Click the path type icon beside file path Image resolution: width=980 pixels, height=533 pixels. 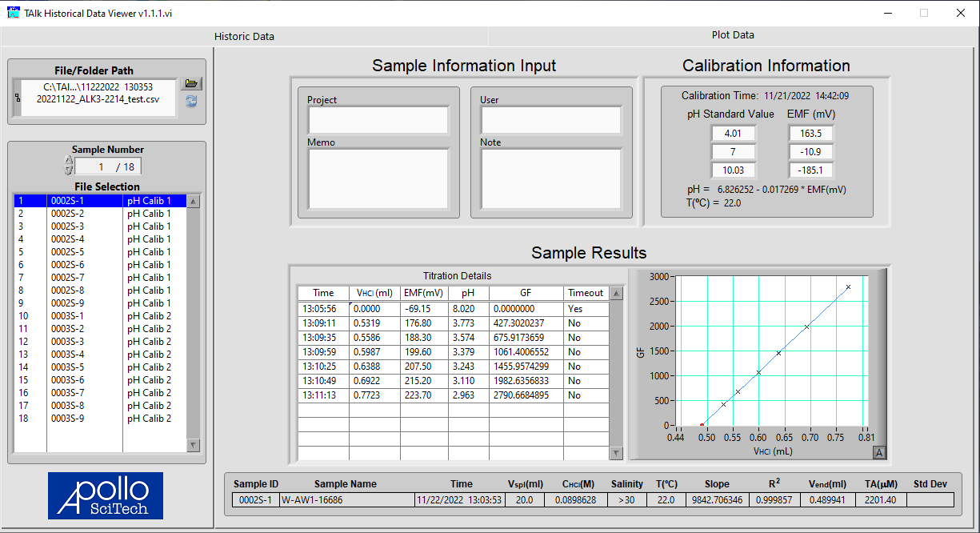click(18, 98)
